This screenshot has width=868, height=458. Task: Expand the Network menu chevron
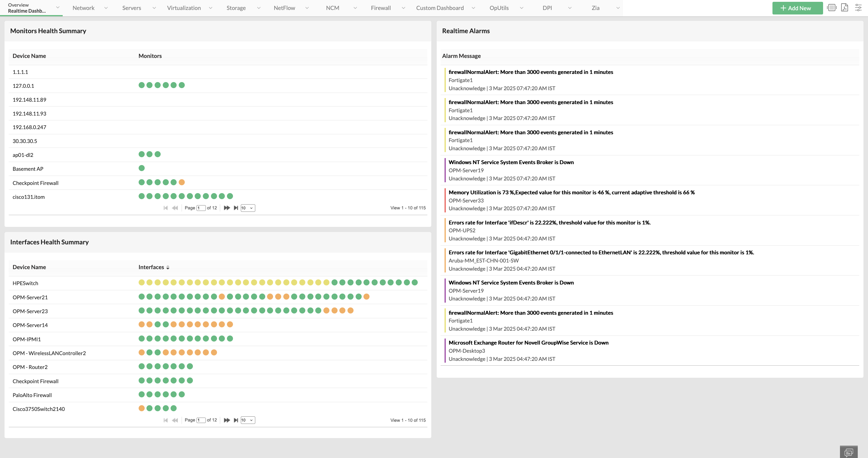point(106,8)
